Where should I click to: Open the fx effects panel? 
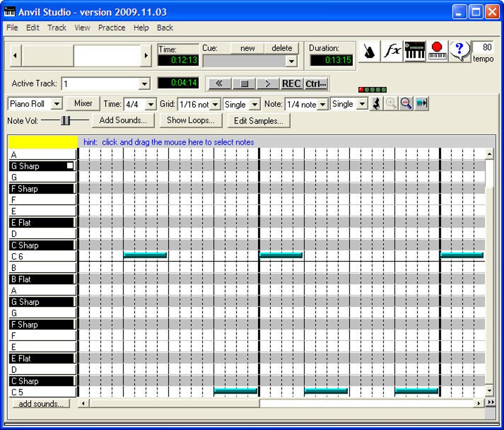coord(392,51)
